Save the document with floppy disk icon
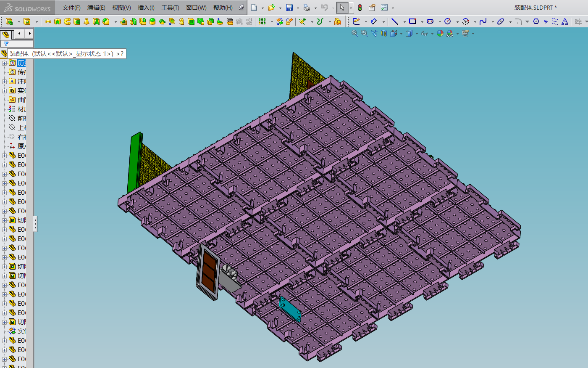The width and height of the screenshot is (588, 368). (x=289, y=8)
